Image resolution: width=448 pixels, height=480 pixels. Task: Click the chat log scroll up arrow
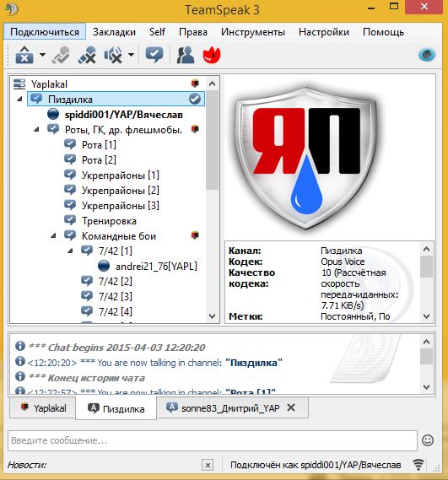point(426,342)
